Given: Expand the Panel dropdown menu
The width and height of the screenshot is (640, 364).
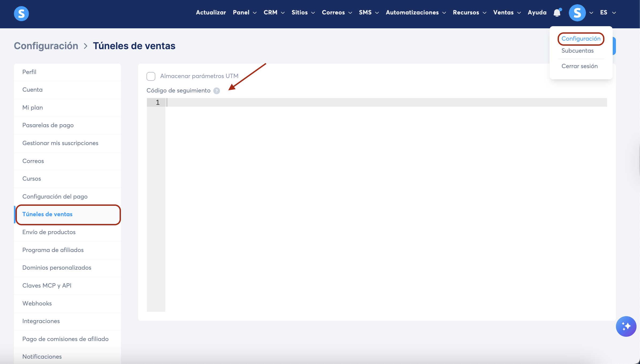Looking at the screenshot, I should tap(245, 13).
